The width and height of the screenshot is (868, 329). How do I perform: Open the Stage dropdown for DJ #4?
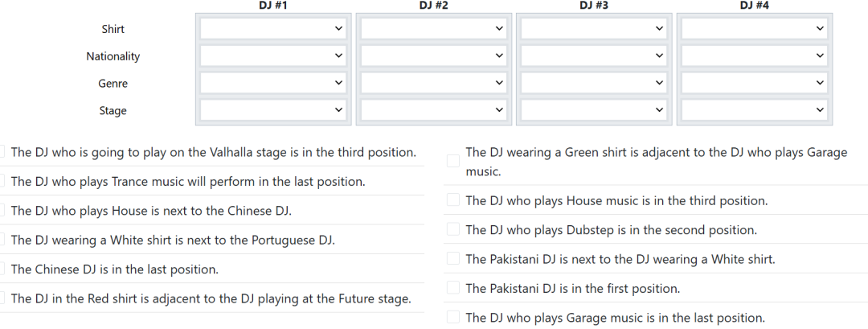(x=754, y=110)
